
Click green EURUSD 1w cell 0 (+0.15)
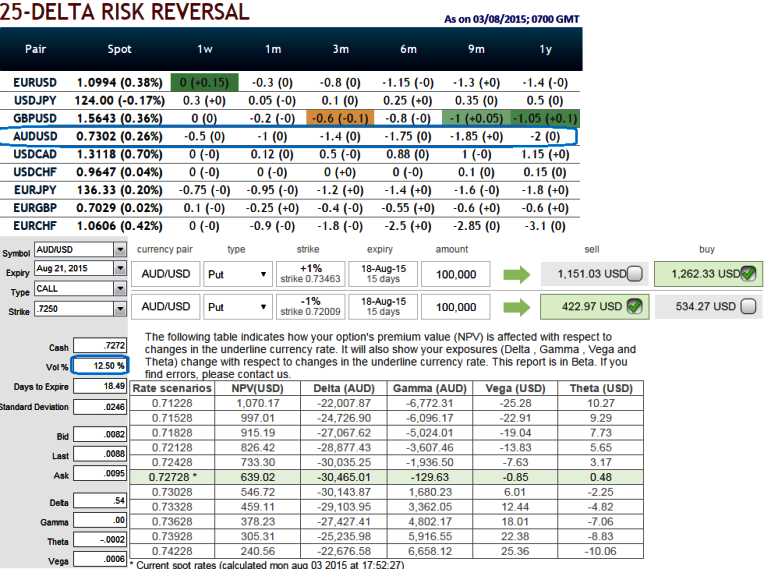(x=205, y=82)
